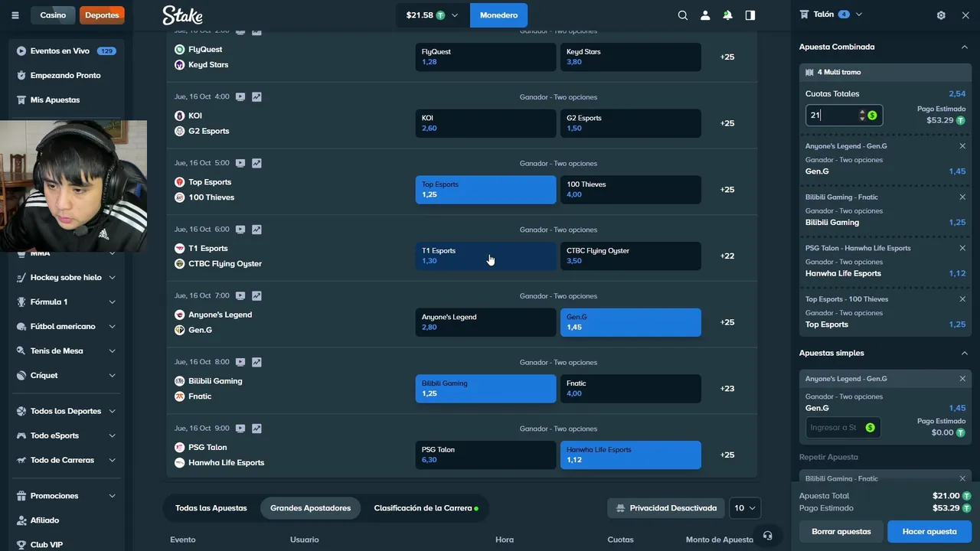
Task: Show +23 more markets for Bilibili Gaming
Action: (727, 389)
